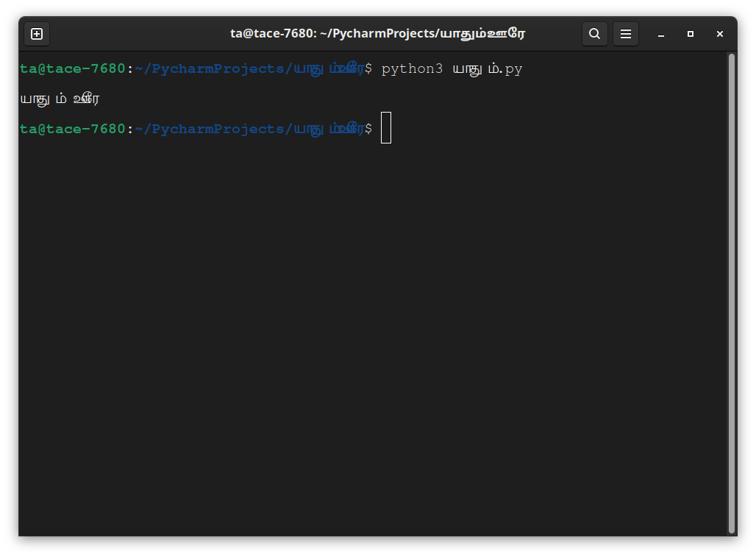756x557 pixels.
Task: Close the terminal window
Action: (x=720, y=34)
